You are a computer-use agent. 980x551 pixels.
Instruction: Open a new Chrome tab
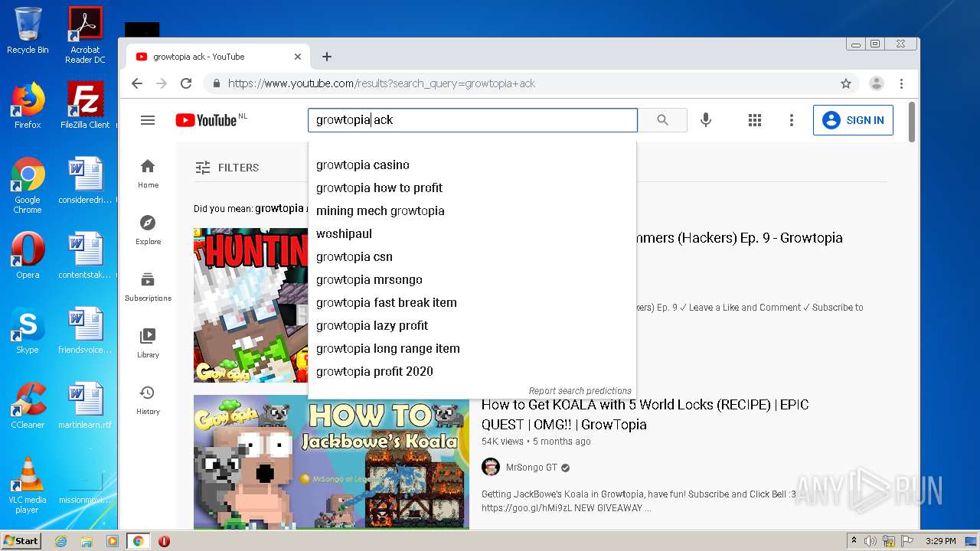[x=327, y=57]
